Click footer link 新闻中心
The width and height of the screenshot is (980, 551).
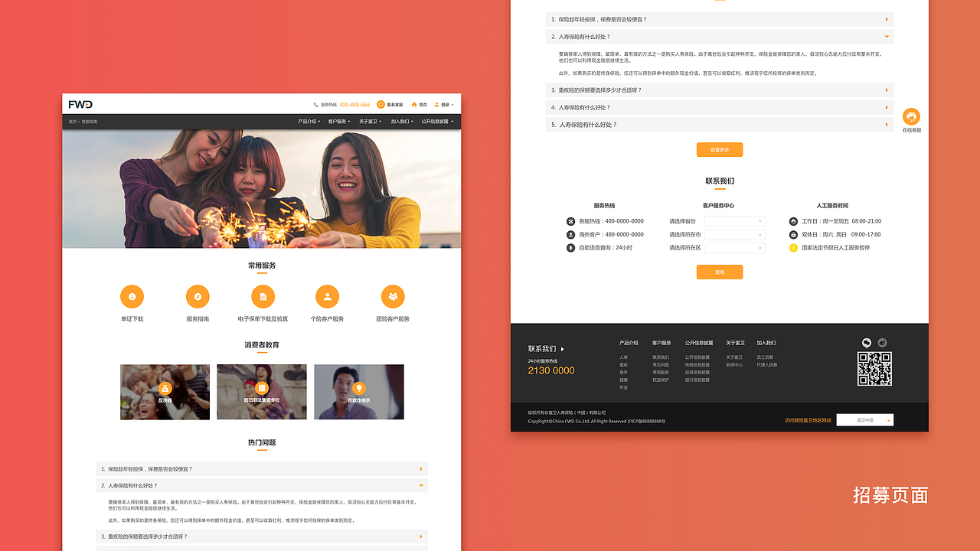pos(734,365)
